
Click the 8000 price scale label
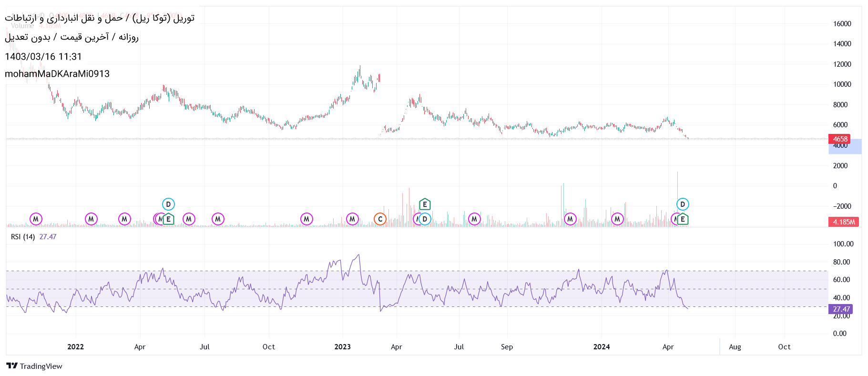[x=840, y=105]
